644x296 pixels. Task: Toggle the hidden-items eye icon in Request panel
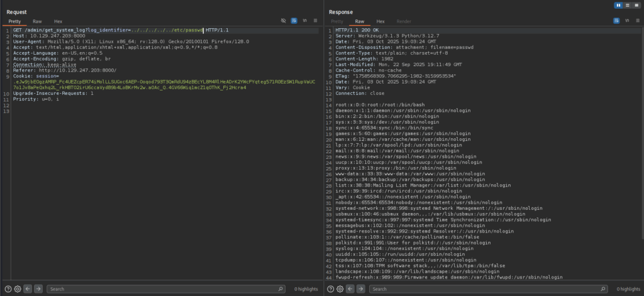coord(284,21)
